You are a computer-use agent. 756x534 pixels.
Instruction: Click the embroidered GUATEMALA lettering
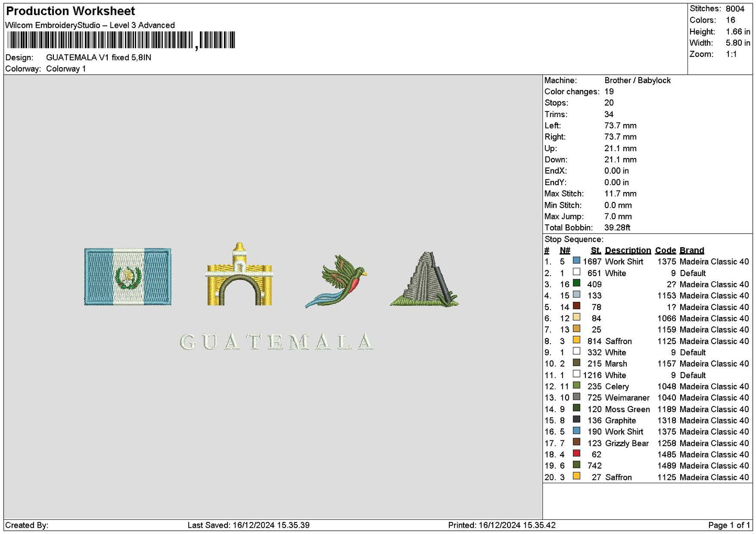pos(276,342)
